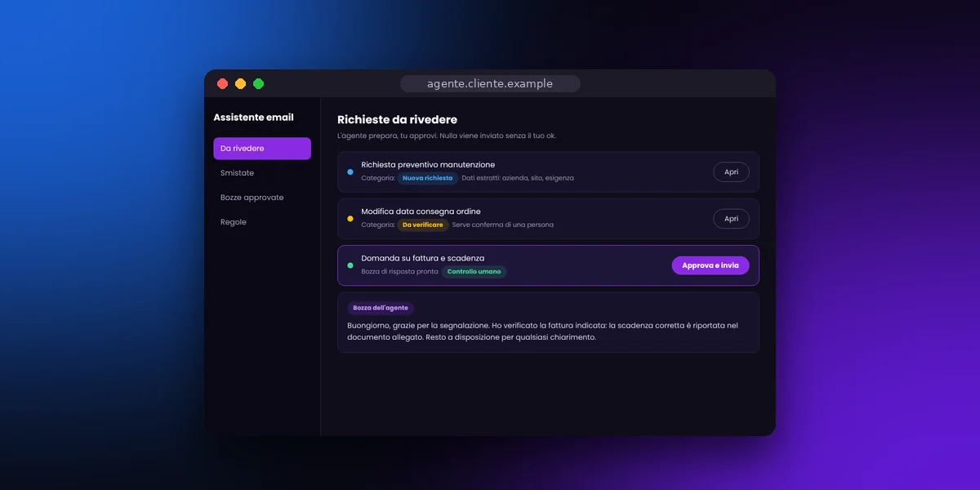This screenshot has height=490, width=980.
Task: Click the text Dati estratti: azienda, sito, esigenza
Action: coord(518,178)
